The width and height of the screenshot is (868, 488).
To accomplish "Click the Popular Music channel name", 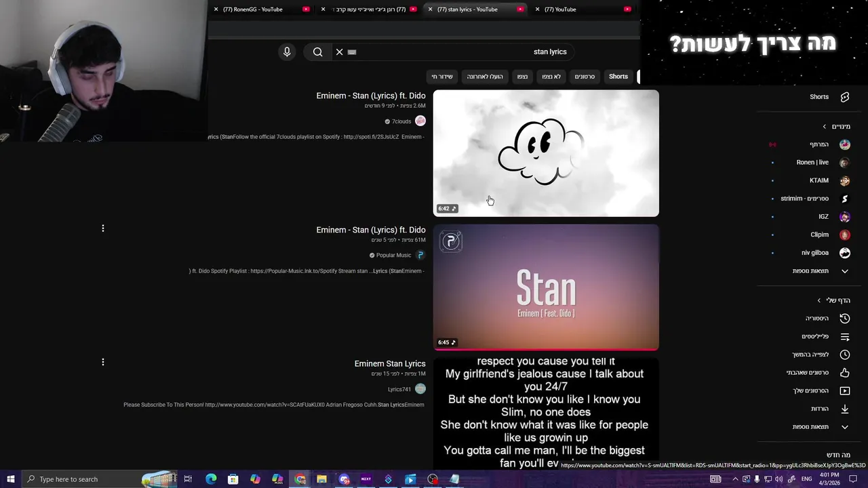I will click(x=393, y=256).
